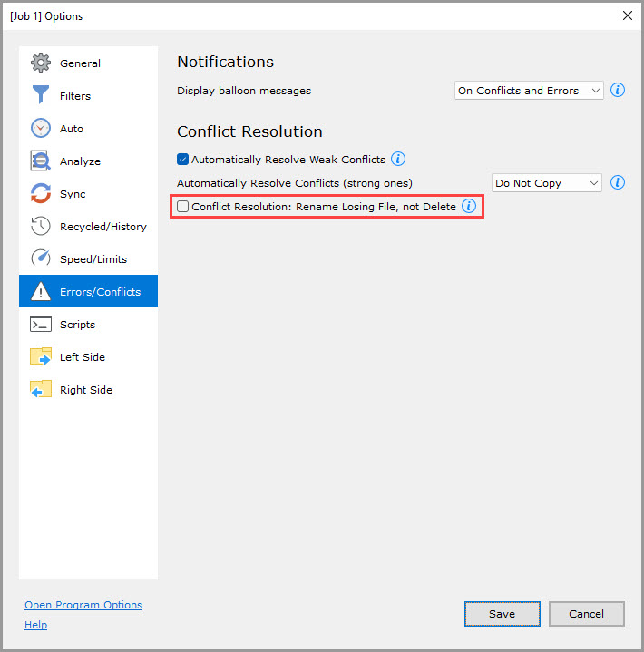Image resolution: width=644 pixels, height=652 pixels.
Task: Select the Filters funnel icon
Action: point(41,96)
